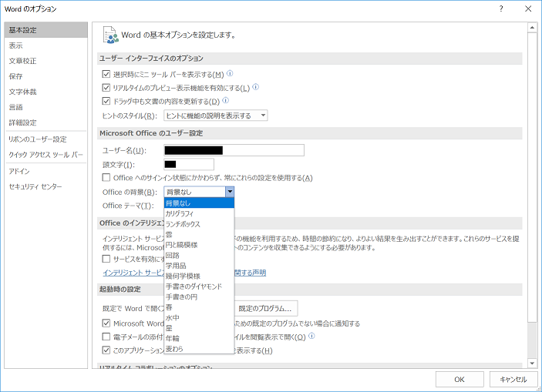Toggle リアルタイムのプレビュー表示機能 checkbox
The width and height of the screenshot is (542, 392).
(106, 88)
